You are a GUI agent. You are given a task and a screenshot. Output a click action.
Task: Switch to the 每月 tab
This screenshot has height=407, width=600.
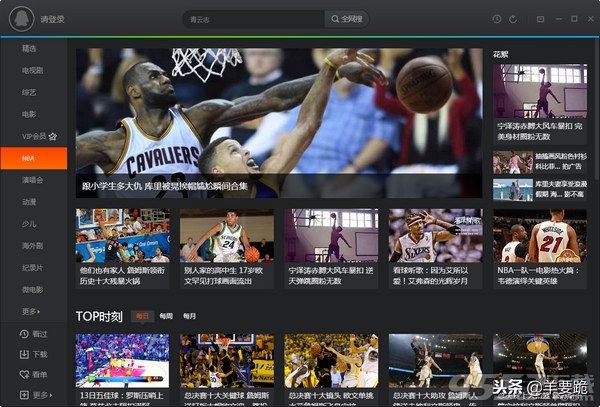coord(189,316)
